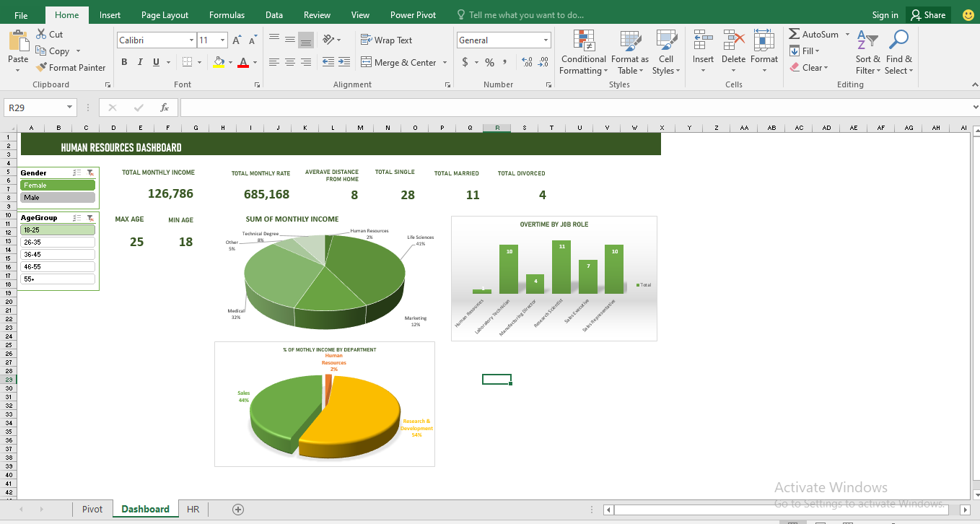Toggle Wrap Text option

pyautogui.click(x=386, y=40)
